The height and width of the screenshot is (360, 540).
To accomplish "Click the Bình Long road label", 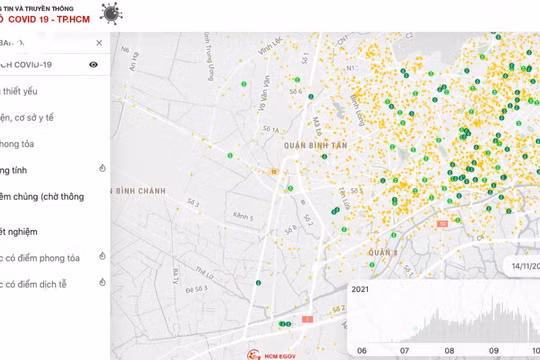I will [357, 110].
